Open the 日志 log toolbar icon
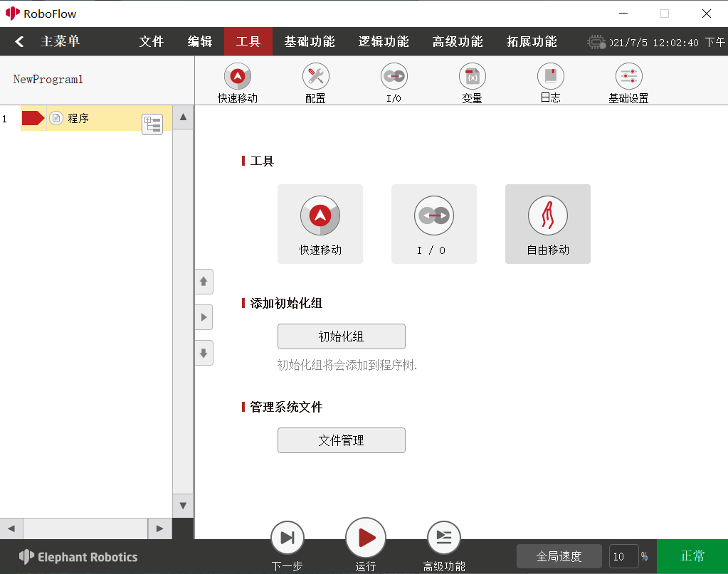The width and height of the screenshot is (728, 574). 551,77
